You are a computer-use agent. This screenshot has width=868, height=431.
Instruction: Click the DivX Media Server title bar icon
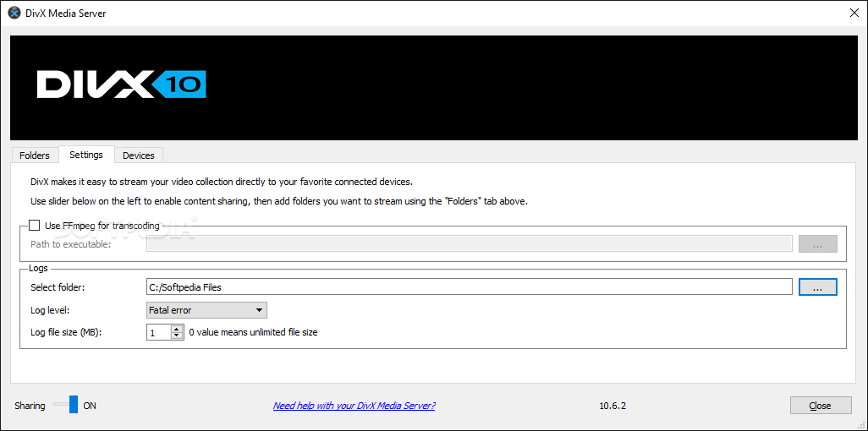tap(14, 14)
